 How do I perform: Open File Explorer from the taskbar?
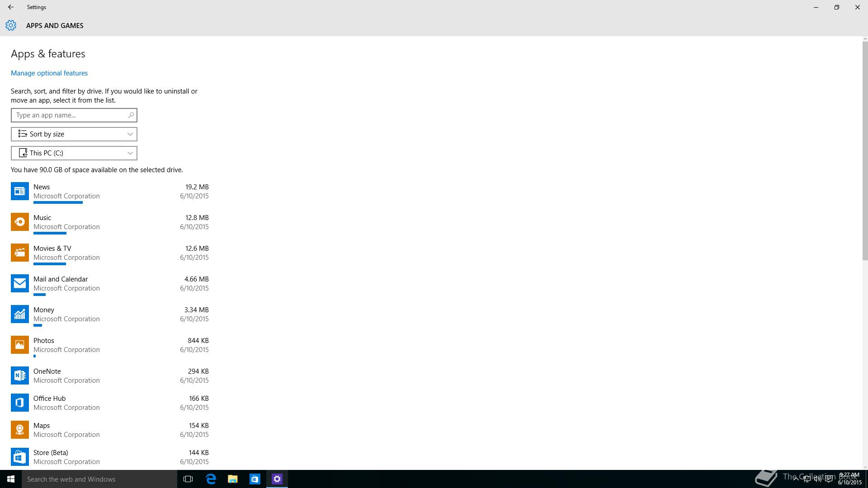point(233,479)
